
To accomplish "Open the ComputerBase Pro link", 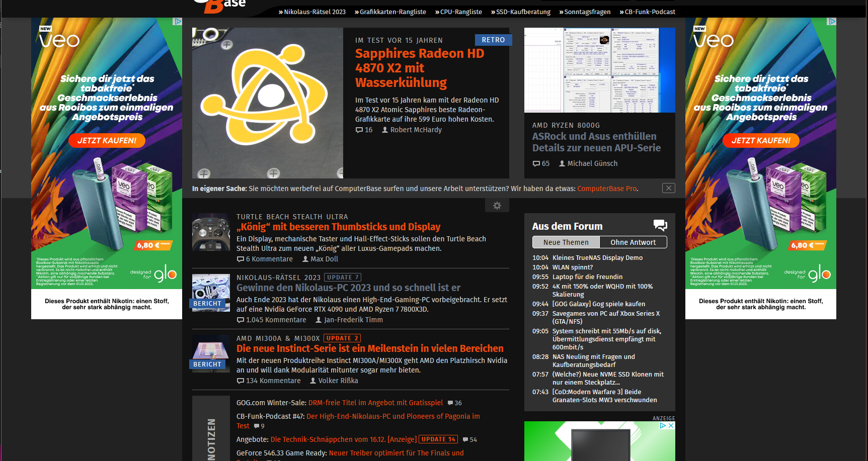I will (606, 189).
